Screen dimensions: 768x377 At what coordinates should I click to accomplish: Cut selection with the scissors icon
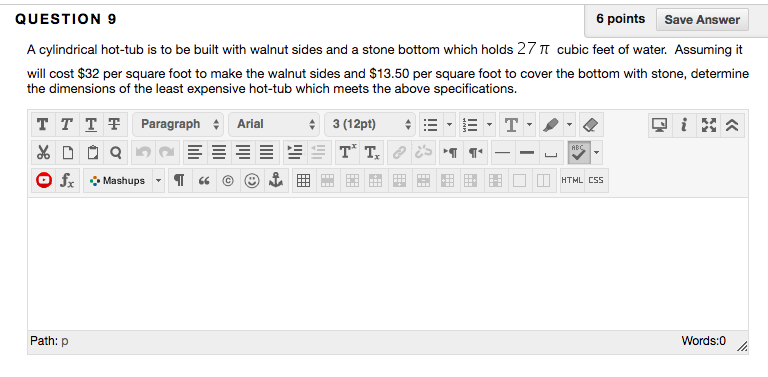click(x=43, y=153)
